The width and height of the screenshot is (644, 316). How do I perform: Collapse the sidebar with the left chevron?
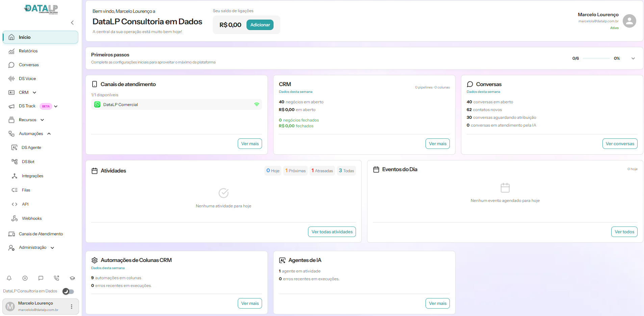point(72,23)
